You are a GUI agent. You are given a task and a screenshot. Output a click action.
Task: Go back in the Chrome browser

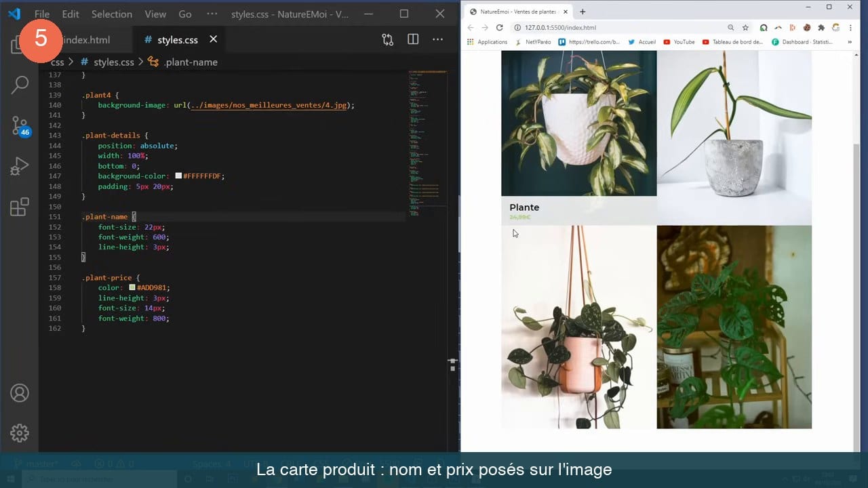point(471,28)
